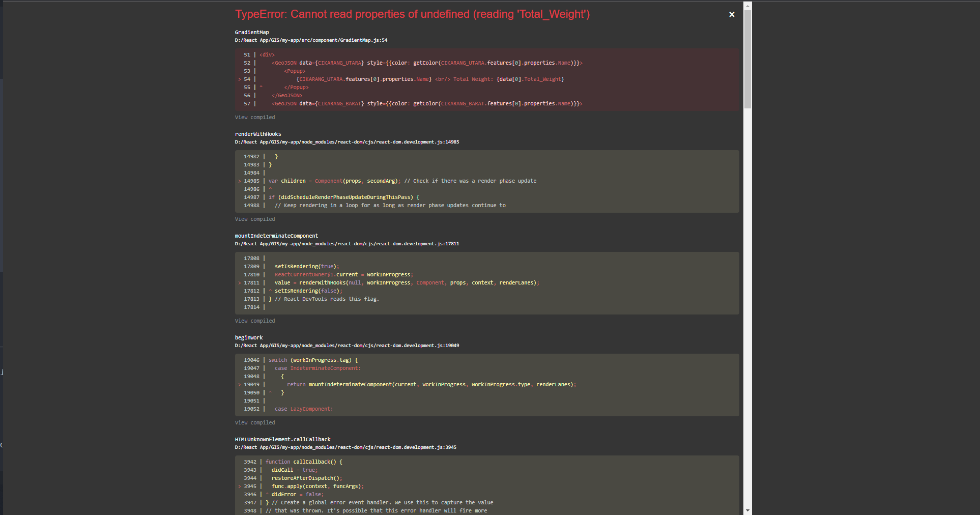Click code line 14988 Keep rendering comment

point(374,206)
